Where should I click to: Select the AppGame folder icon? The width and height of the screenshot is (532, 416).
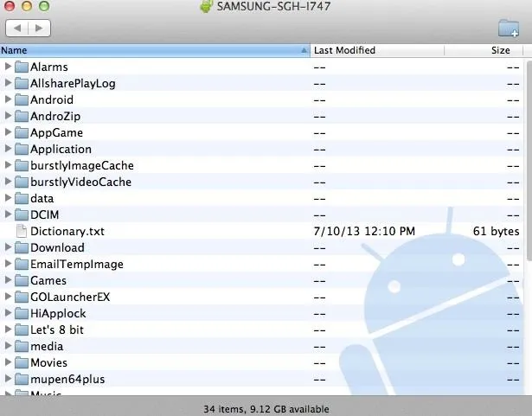pos(22,132)
